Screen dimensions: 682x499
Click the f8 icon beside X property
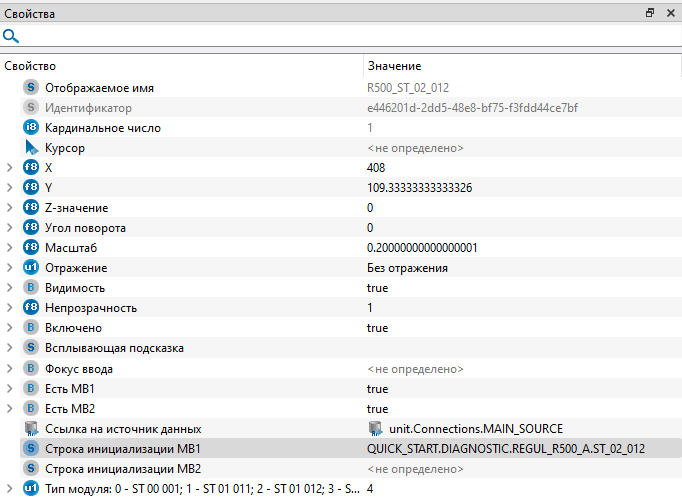(x=30, y=168)
